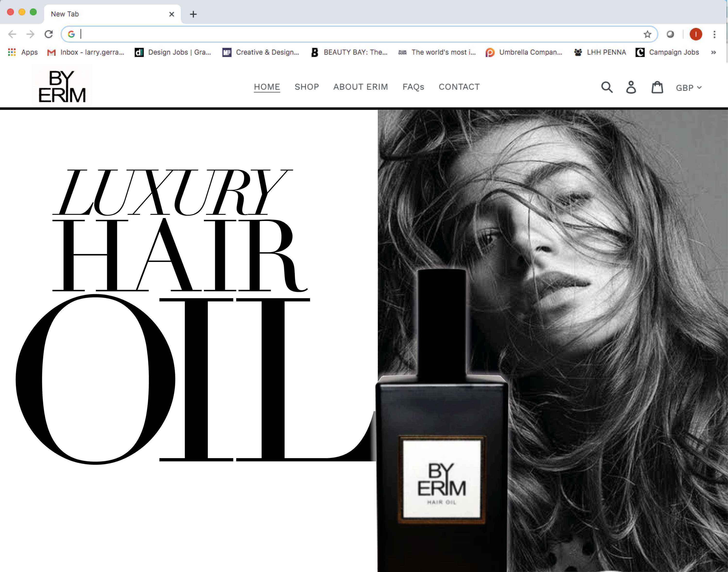Open the site search magnifier icon
Image resolution: width=728 pixels, height=572 pixels.
pos(607,87)
